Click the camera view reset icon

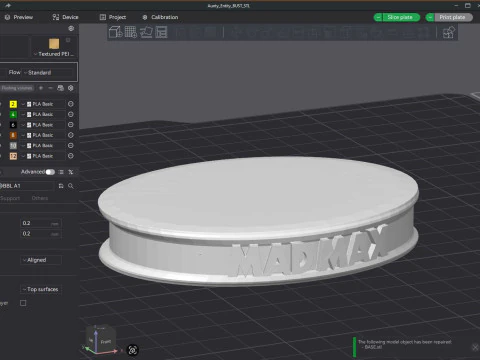(133, 350)
